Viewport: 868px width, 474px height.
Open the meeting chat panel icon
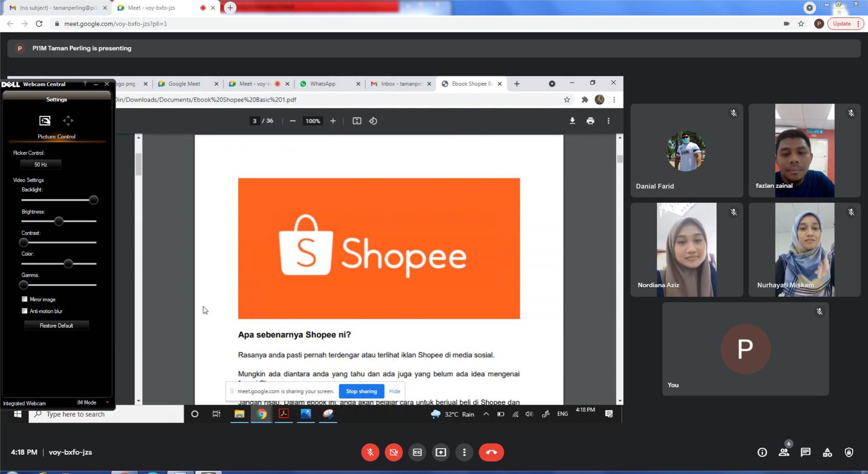(805, 452)
